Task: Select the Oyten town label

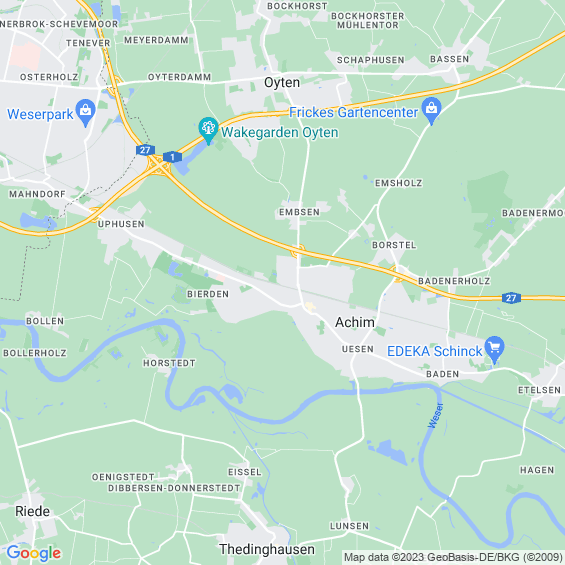Action: coord(282,83)
